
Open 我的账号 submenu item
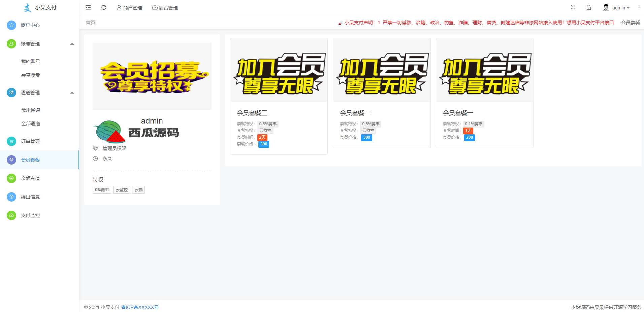[31, 61]
